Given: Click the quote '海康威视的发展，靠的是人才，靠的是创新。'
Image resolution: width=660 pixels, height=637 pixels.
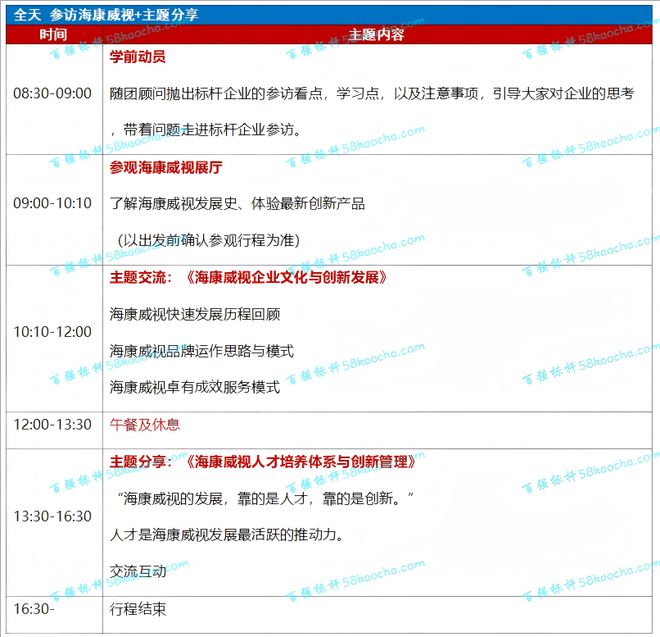Looking at the screenshot, I should click(x=265, y=499).
